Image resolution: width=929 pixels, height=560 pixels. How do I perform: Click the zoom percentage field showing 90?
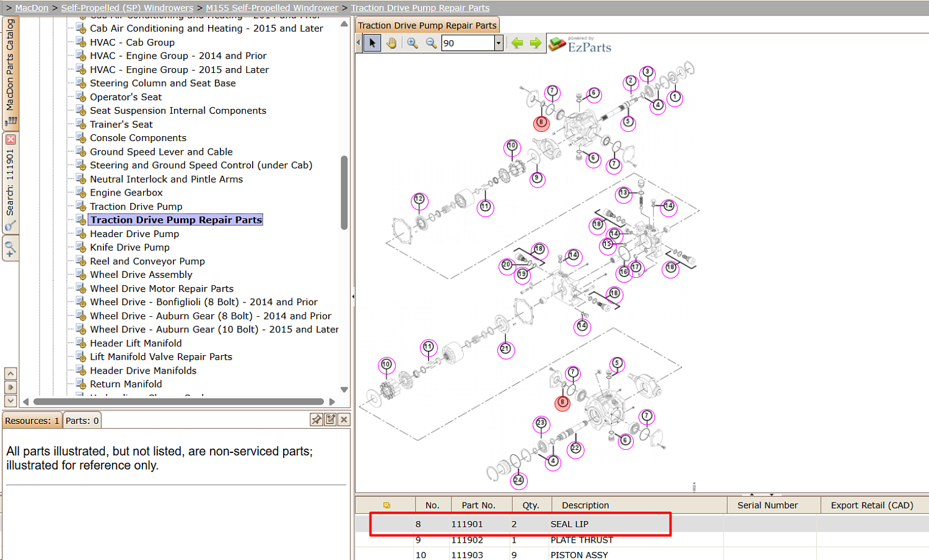pos(468,43)
